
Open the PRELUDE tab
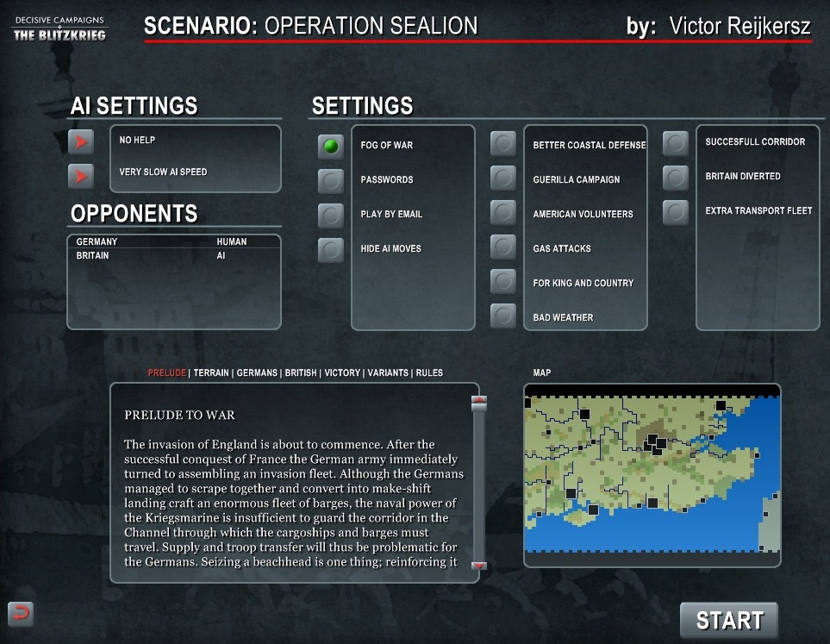click(166, 372)
